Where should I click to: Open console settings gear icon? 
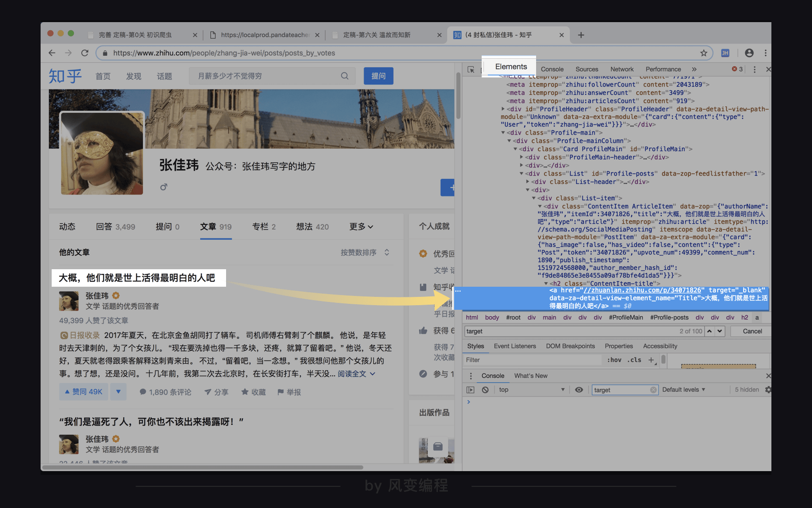[x=768, y=390]
